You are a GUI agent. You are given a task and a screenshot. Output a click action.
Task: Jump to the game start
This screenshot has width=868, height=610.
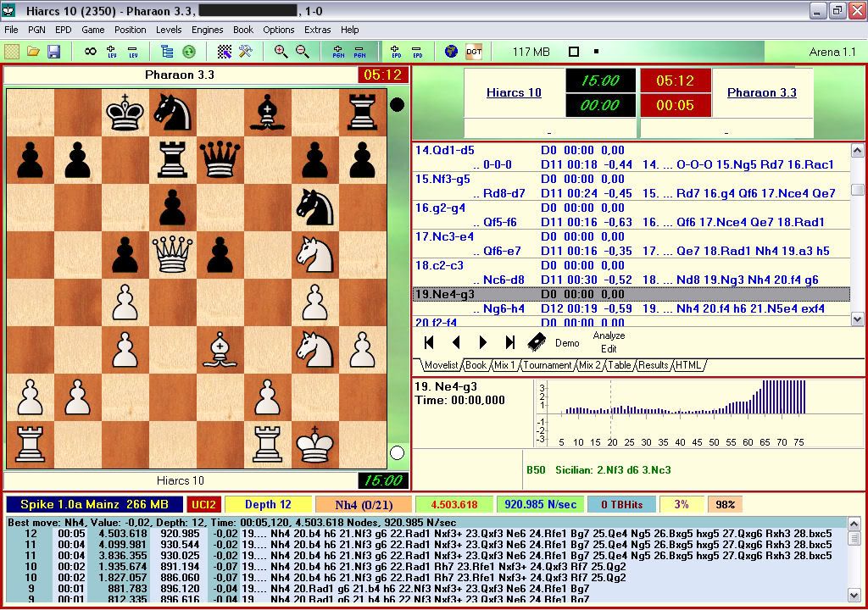tap(428, 342)
